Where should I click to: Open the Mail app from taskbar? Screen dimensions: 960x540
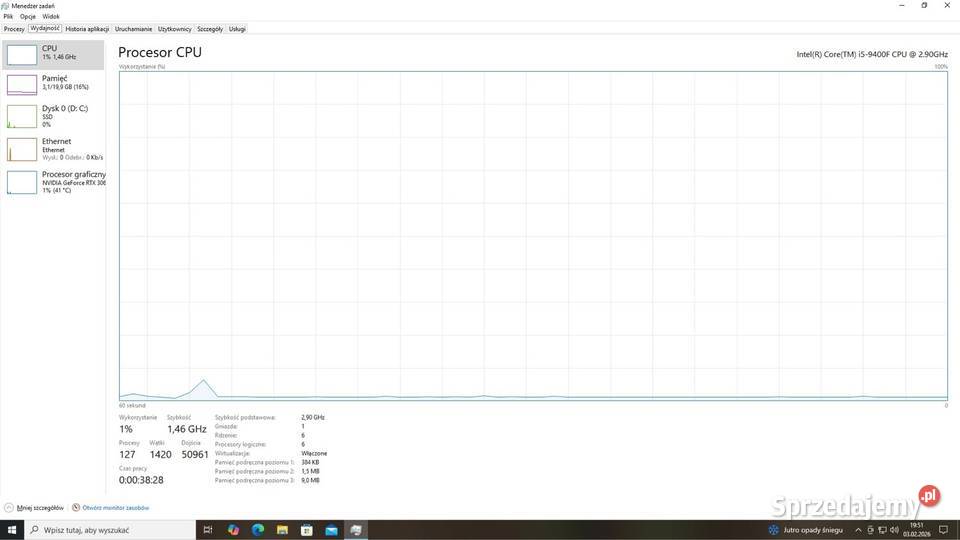tap(331, 530)
